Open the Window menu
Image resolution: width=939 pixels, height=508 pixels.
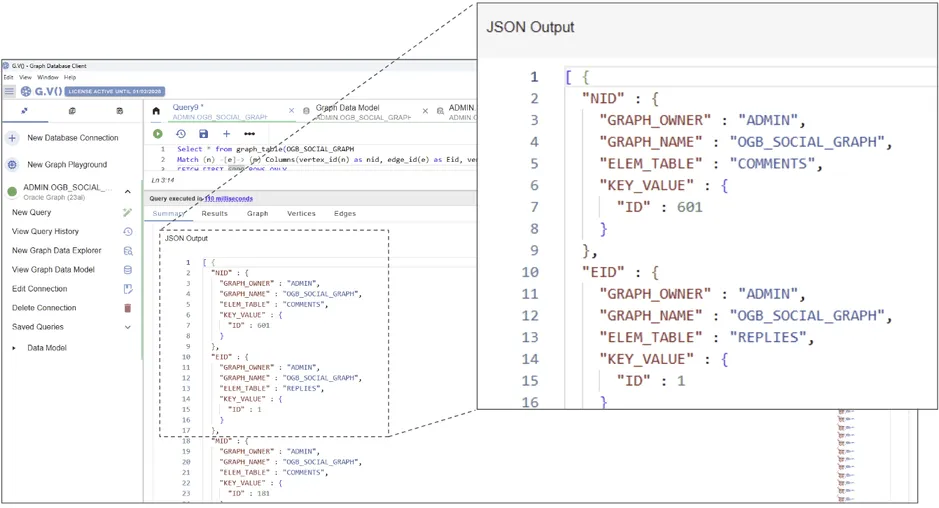pos(48,77)
